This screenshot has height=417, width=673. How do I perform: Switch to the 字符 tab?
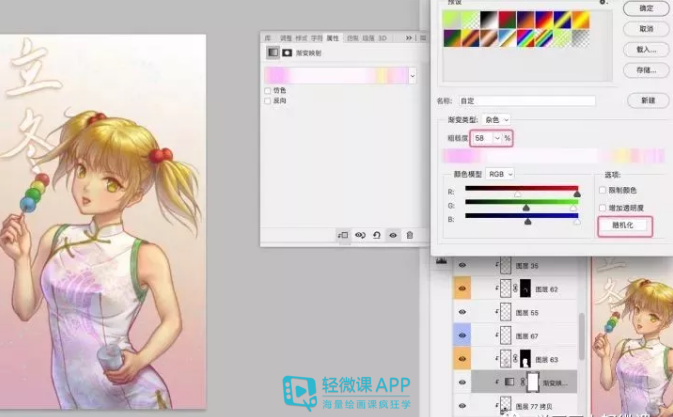(317, 38)
